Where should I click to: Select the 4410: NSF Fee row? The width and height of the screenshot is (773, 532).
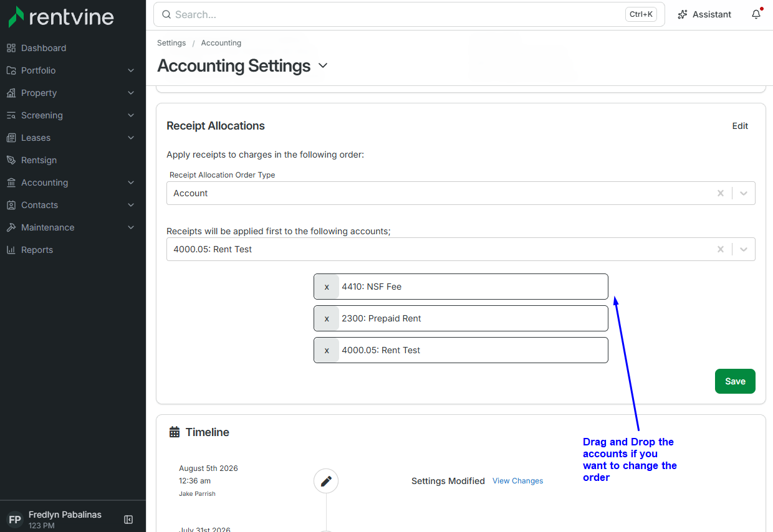(461, 287)
